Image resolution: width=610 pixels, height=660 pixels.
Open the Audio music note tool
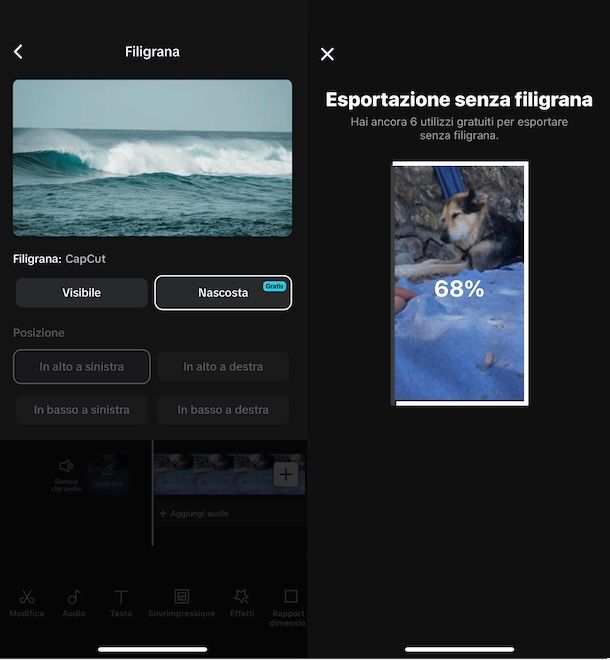click(x=74, y=603)
